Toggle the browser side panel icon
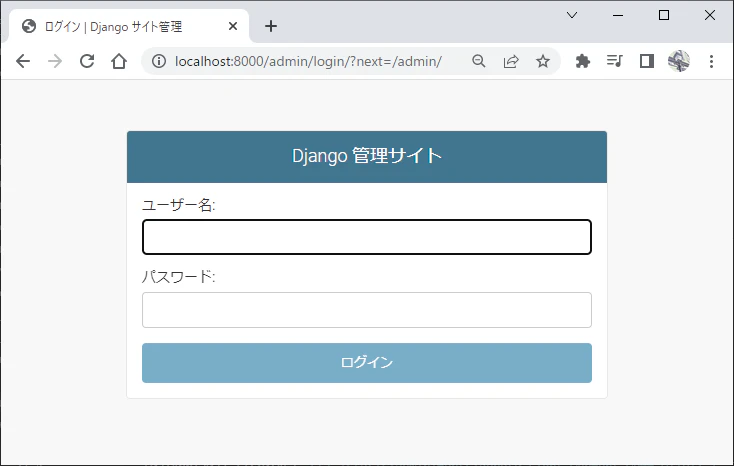 point(647,61)
